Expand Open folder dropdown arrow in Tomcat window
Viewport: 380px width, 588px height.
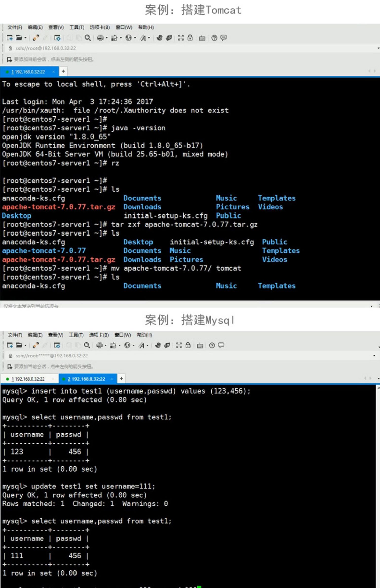25,38
